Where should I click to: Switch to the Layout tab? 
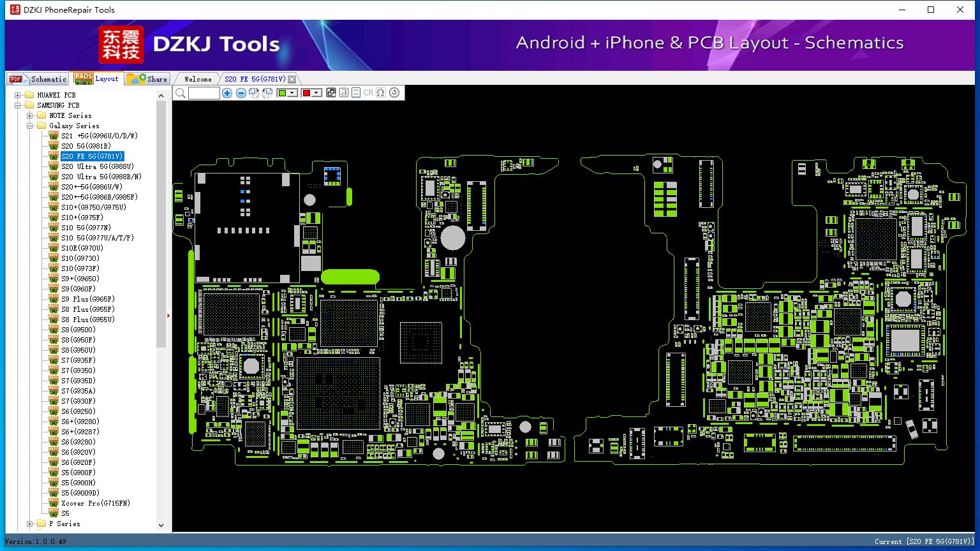point(96,78)
